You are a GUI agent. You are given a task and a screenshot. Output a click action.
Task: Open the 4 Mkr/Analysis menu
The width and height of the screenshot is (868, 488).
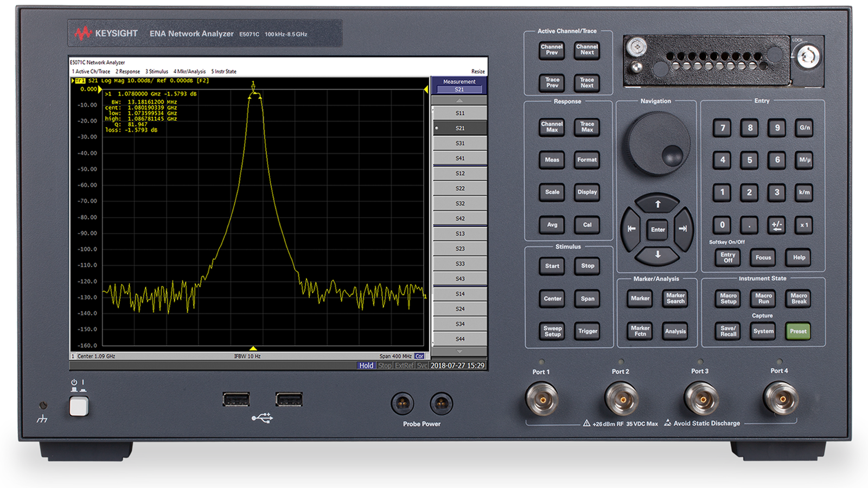tap(189, 72)
